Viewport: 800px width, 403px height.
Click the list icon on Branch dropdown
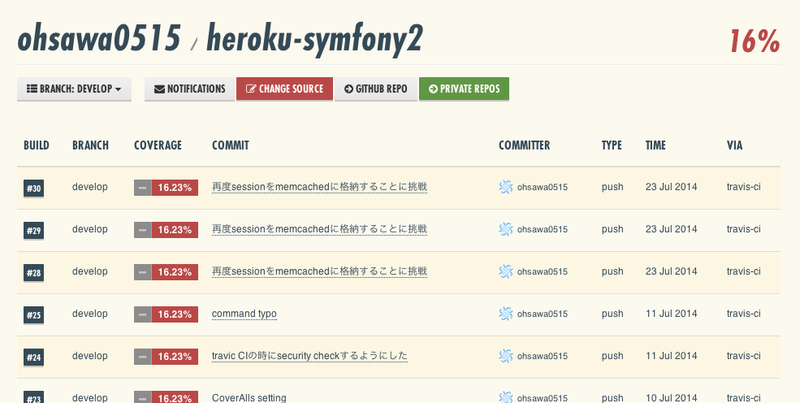point(32,89)
